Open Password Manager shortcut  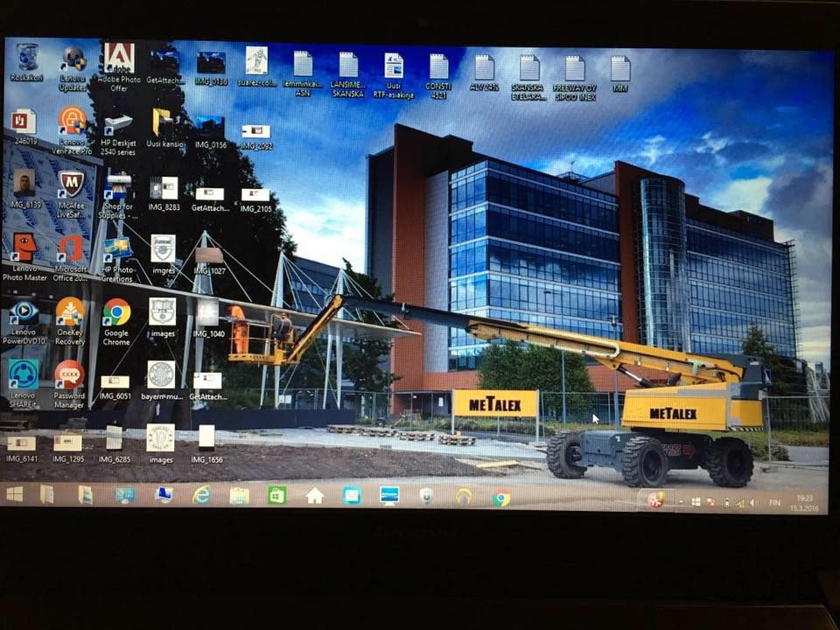(69, 384)
